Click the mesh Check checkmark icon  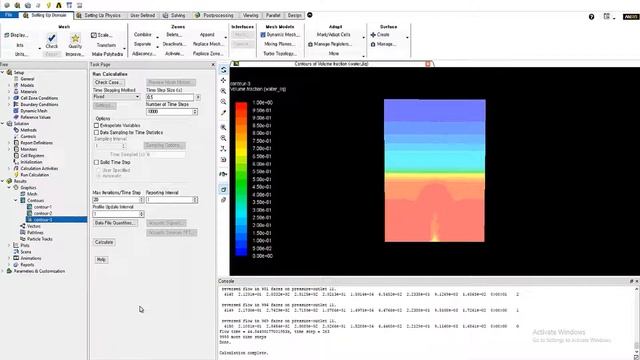tap(51, 38)
